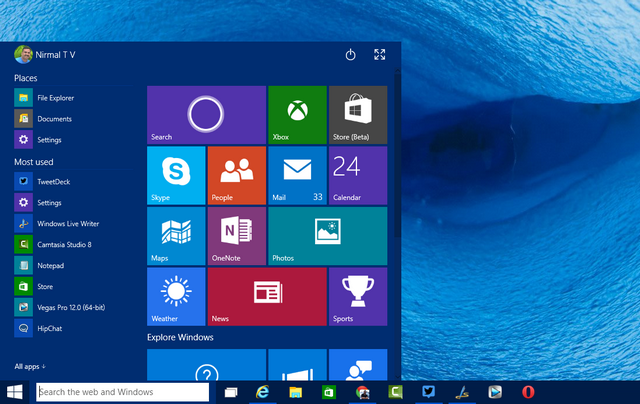The height and width of the screenshot is (404, 640).
Task: Open Task View on the taskbar
Action: [231, 393]
